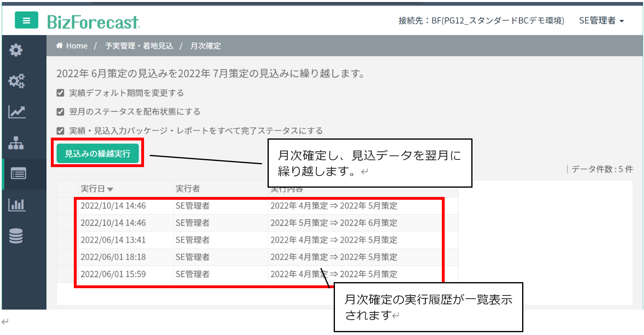Open the organization hierarchy icon in sidebar
The width and height of the screenshot is (644, 335).
coord(16,143)
